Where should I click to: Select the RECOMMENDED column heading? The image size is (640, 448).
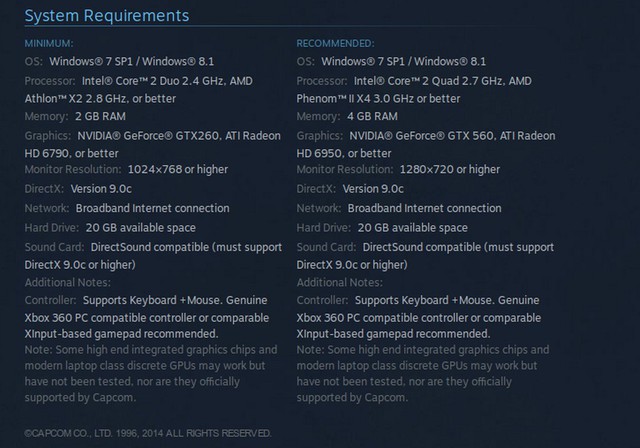click(336, 44)
